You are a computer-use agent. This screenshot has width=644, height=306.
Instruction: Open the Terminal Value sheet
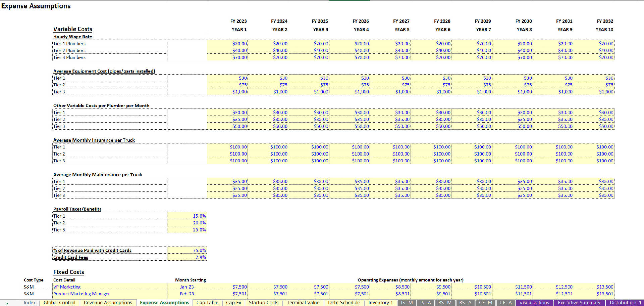pos(303,303)
